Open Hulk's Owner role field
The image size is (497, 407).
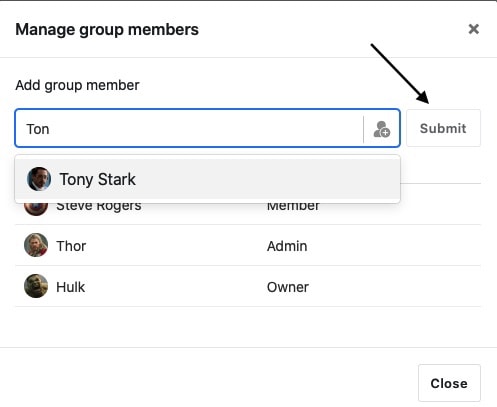[x=288, y=287]
